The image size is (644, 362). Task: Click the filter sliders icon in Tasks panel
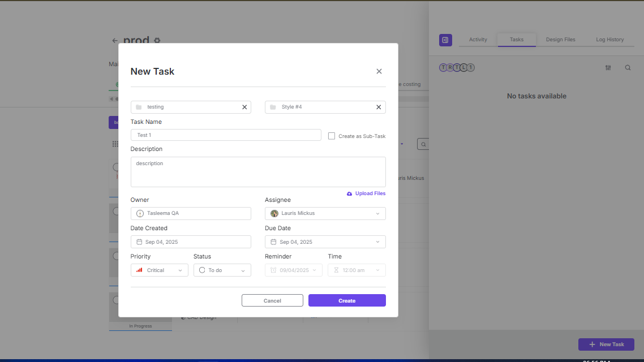(x=608, y=68)
